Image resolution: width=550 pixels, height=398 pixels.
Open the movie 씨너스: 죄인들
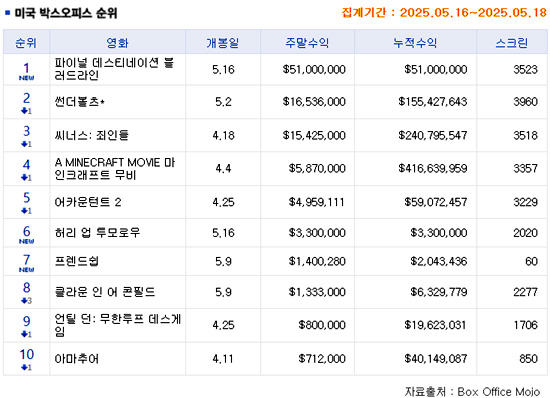[92, 135]
